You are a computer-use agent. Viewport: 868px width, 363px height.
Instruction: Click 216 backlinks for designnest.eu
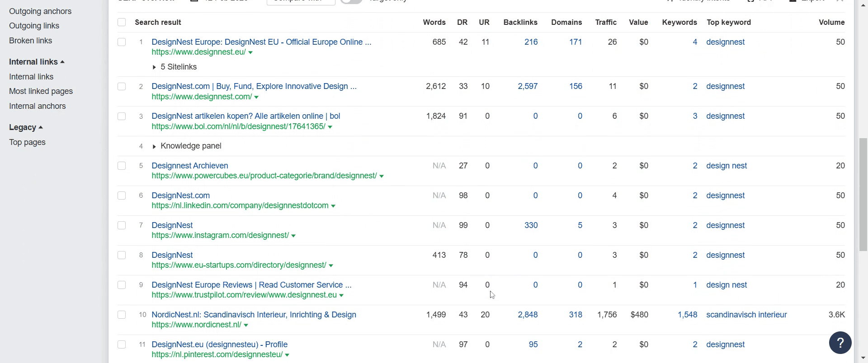click(531, 42)
